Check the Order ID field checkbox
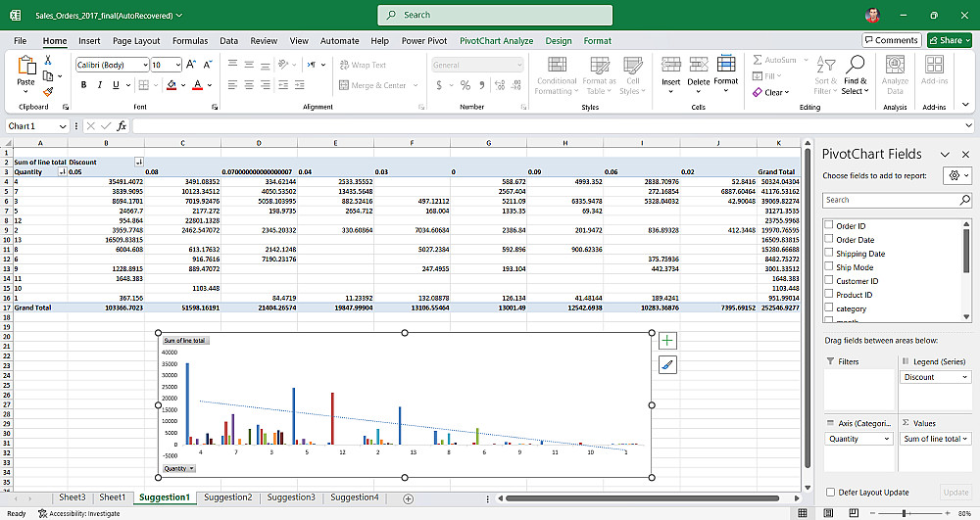 click(829, 225)
